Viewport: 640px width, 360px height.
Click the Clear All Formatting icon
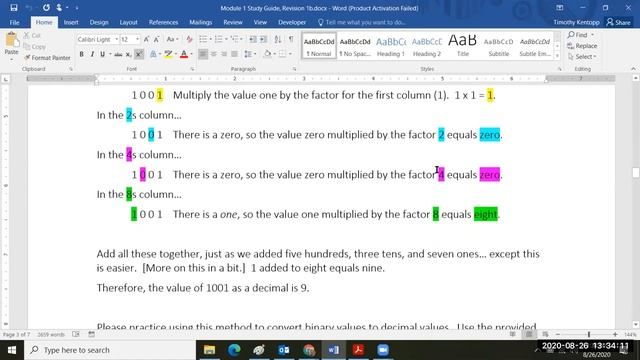pos(189,39)
